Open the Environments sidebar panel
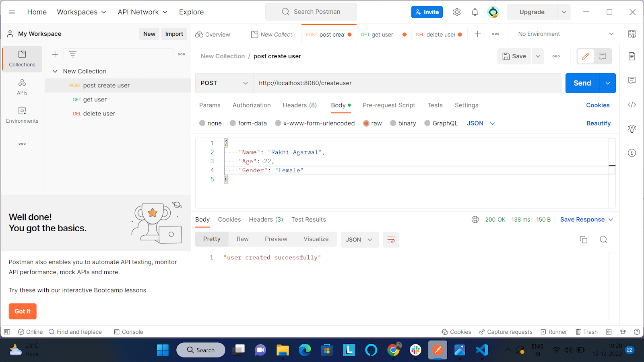Viewport: 644px width, 362px height. tap(22, 115)
